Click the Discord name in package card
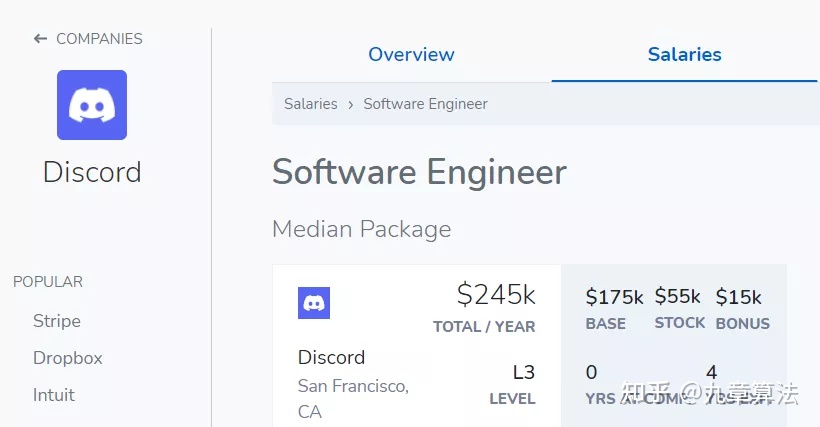 (332, 357)
